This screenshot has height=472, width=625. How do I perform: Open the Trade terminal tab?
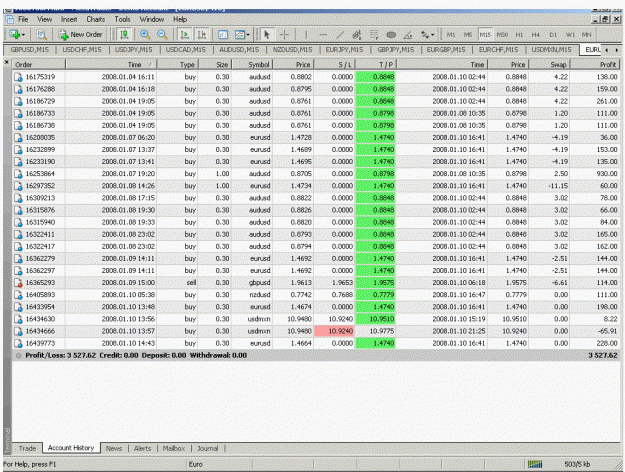[x=27, y=448]
